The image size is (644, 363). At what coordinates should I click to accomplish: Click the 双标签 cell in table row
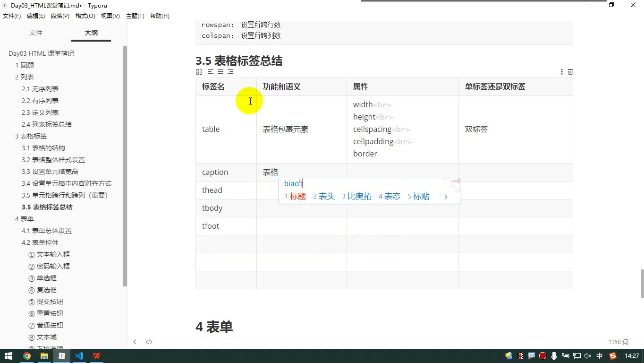(516, 129)
